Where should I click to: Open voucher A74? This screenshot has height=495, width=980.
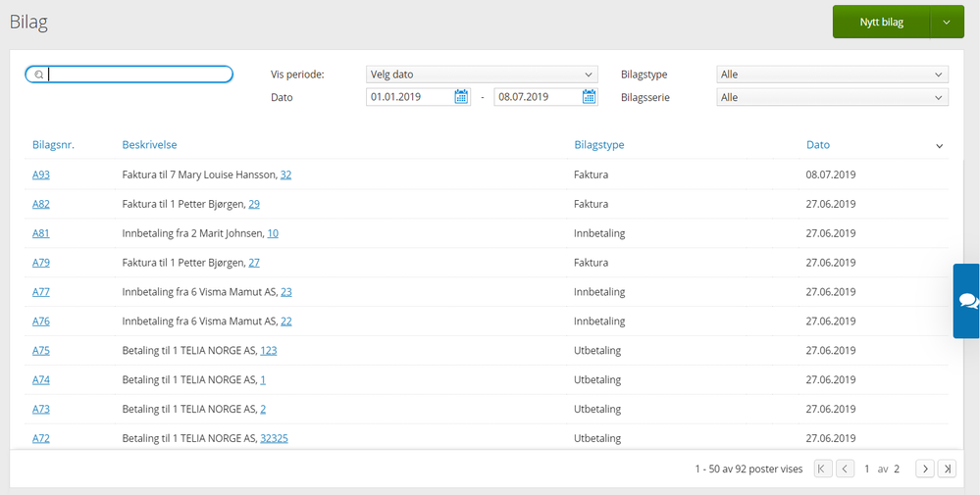41,379
